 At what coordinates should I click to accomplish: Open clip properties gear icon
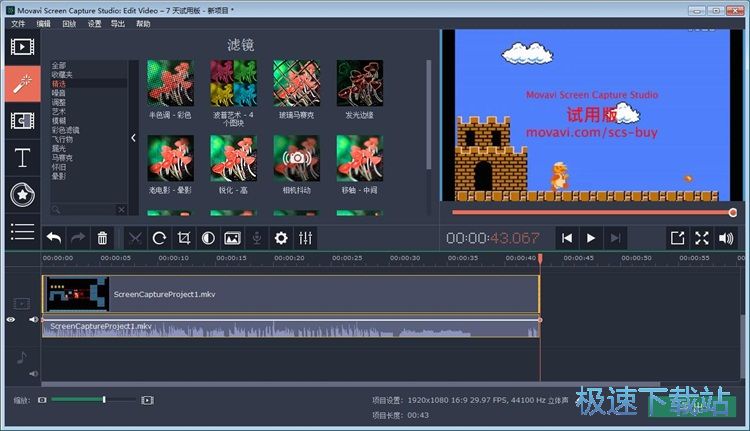pos(281,238)
